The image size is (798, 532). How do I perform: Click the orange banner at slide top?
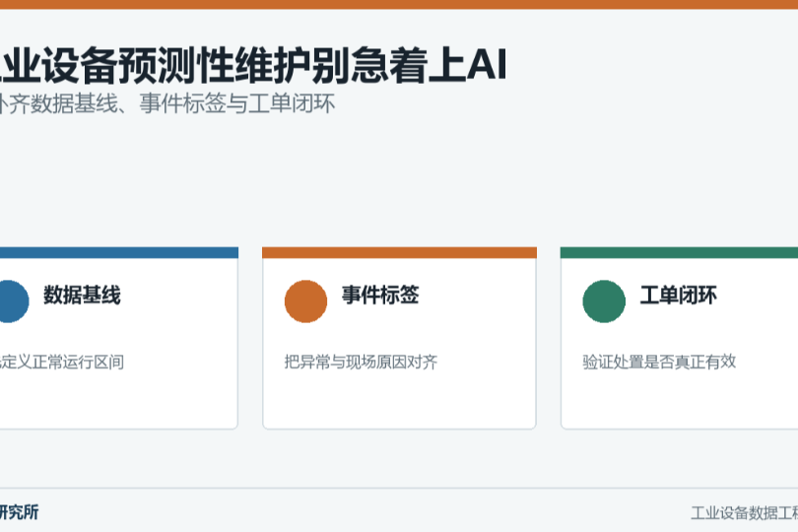(x=399, y=5)
